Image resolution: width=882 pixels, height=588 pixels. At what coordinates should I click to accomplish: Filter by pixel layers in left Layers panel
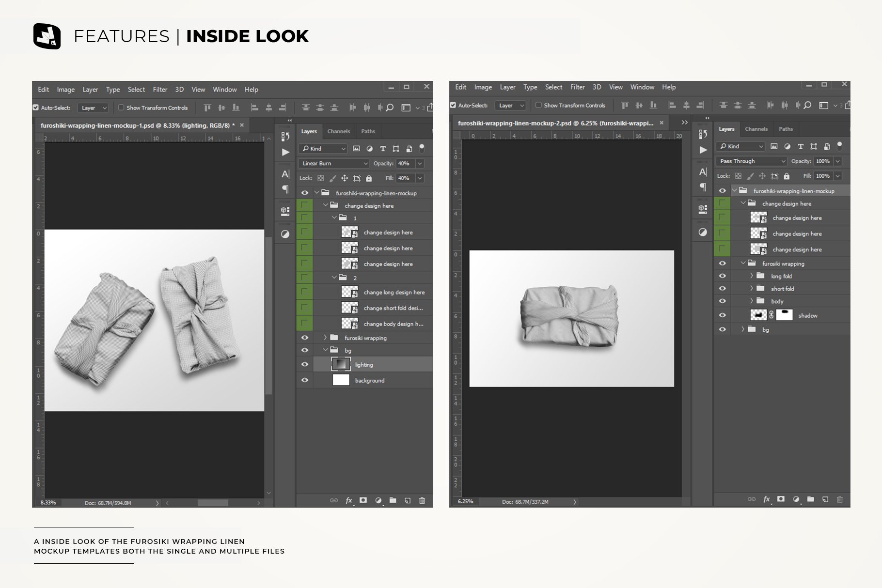356,149
